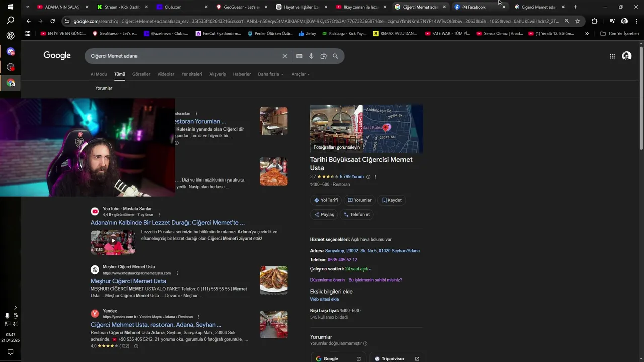Open options dots next to 6.799 Yorum
This screenshot has width=644, height=362.
click(x=375, y=177)
